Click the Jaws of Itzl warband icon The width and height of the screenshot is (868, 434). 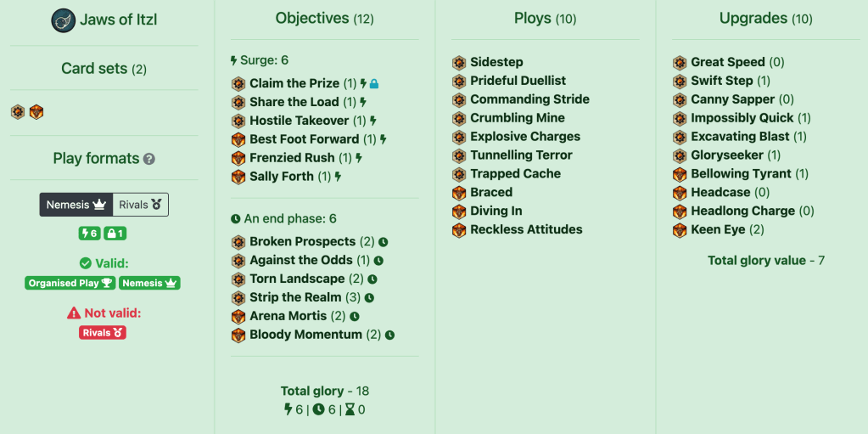[64, 20]
